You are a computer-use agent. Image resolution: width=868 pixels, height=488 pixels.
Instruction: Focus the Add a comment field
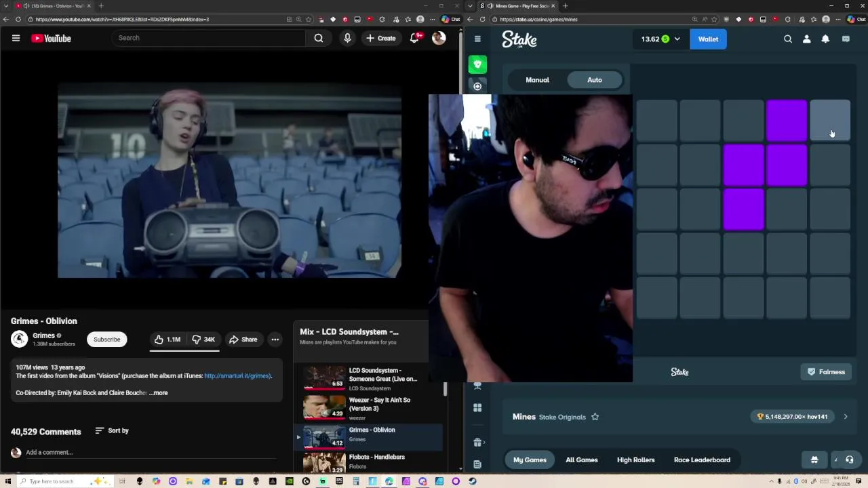[x=149, y=452]
